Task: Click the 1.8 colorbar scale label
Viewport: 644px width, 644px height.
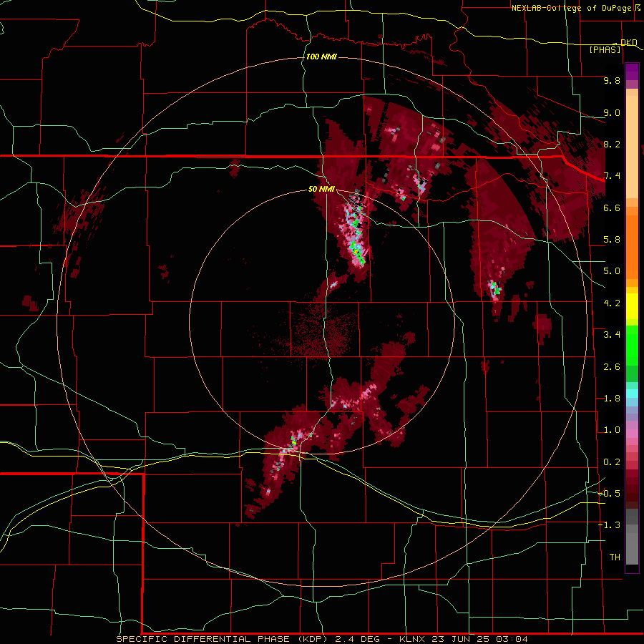Action: point(612,399)
